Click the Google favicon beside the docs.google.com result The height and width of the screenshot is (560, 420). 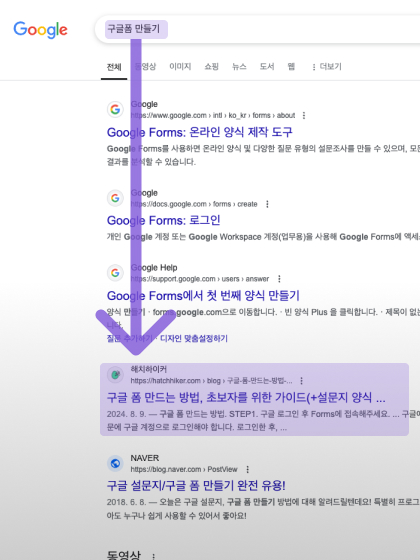115,198
